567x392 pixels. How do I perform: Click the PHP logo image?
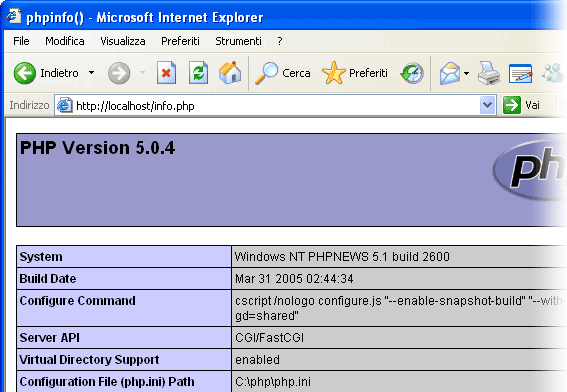tap(529, 170)
